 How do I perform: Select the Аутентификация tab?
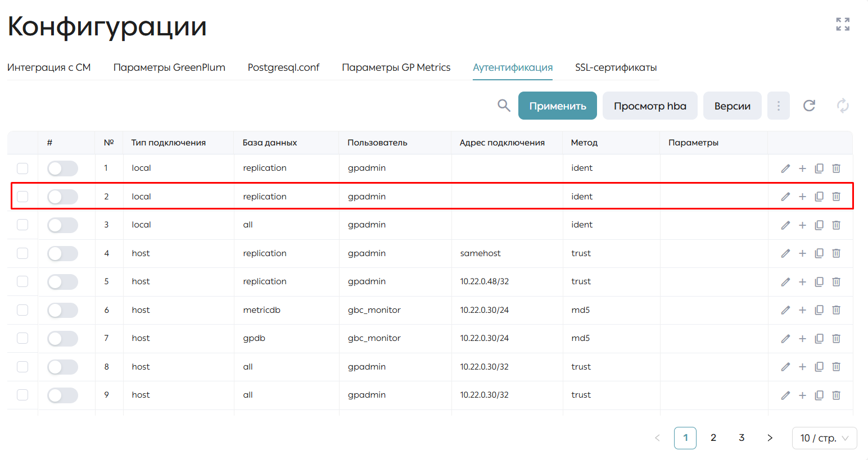point(513,67)
